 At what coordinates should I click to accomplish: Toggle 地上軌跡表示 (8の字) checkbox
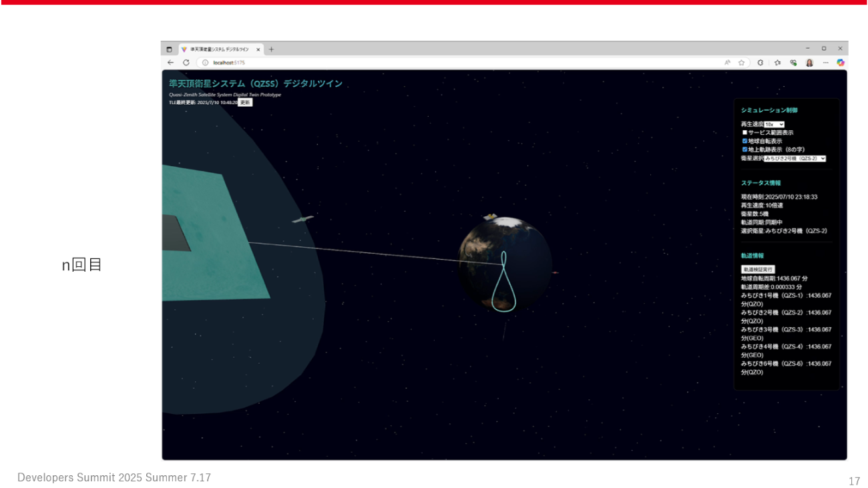click(x=745, y=150)
